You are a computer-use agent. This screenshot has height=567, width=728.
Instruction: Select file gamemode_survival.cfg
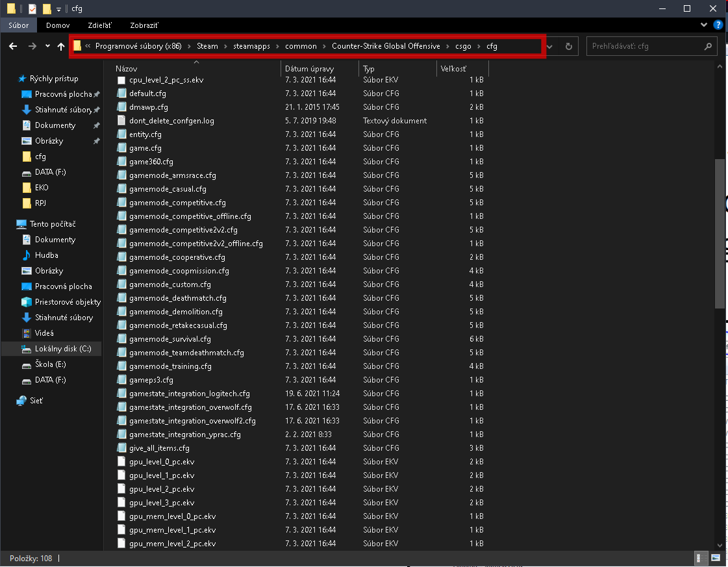pyautogui.click(x=170, y=339)
